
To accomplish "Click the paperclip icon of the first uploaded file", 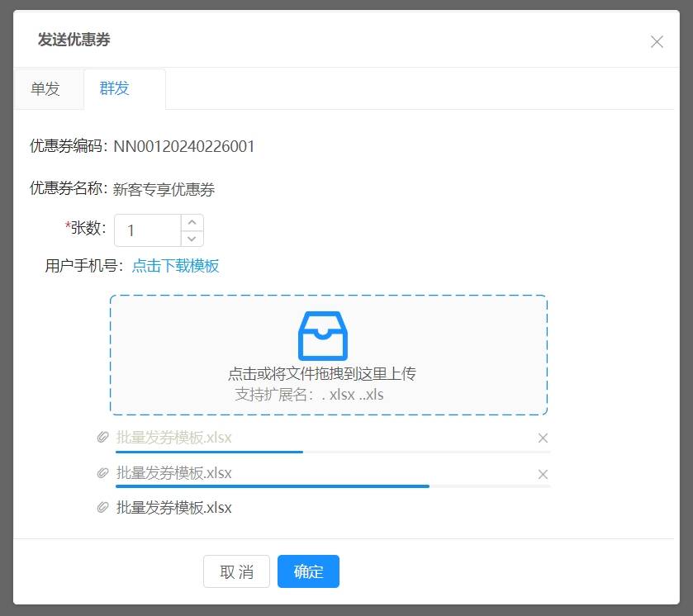I will (101, 438).
